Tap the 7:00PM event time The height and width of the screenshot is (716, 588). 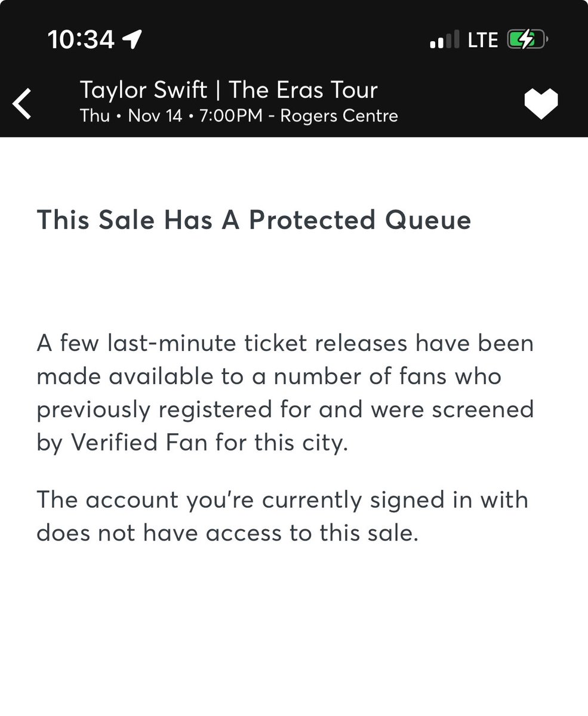coord(232,115)
